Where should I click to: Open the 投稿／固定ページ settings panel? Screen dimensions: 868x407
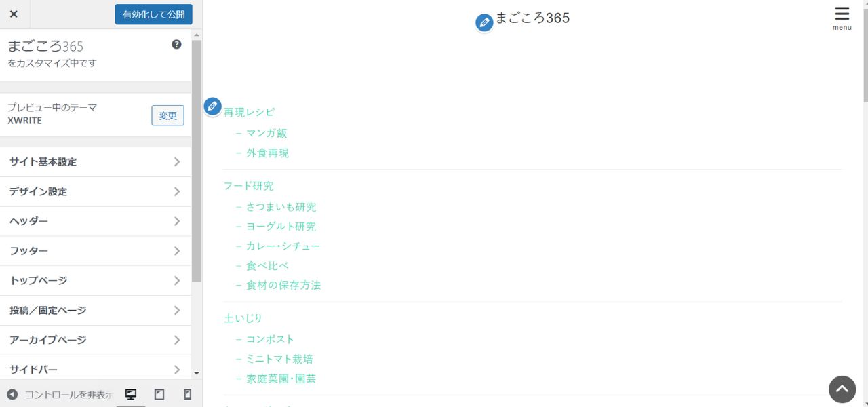tap(95, 311)
